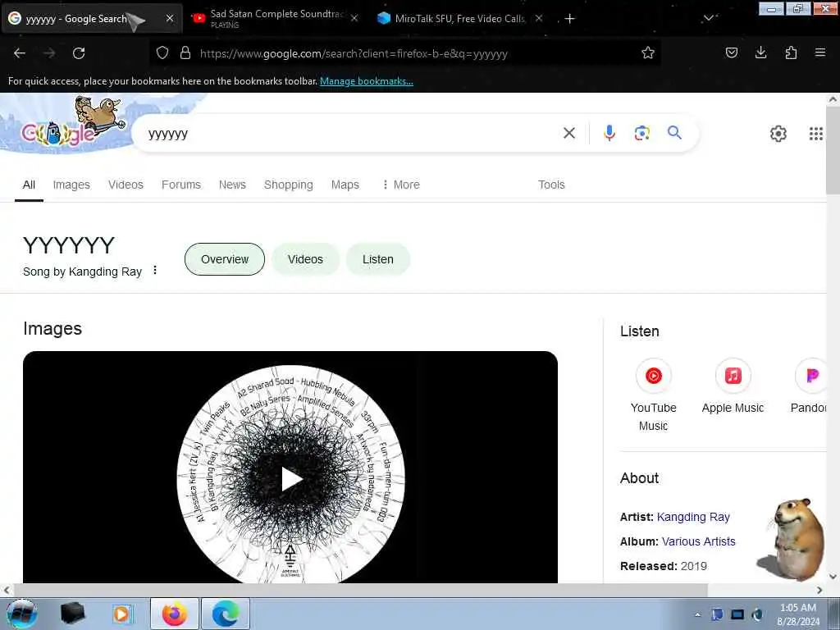Screen dimensions: 840x630
Task: Open Manage bookmarks link
Action: point(367,81)
